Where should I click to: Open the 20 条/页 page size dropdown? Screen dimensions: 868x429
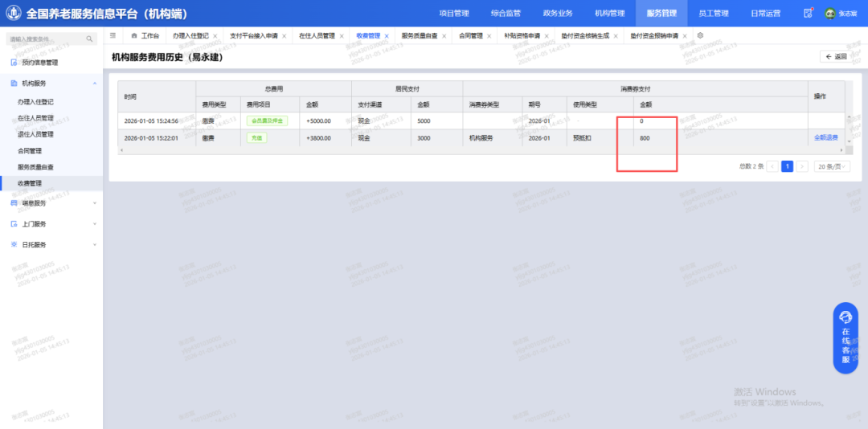tap(831, 166)
